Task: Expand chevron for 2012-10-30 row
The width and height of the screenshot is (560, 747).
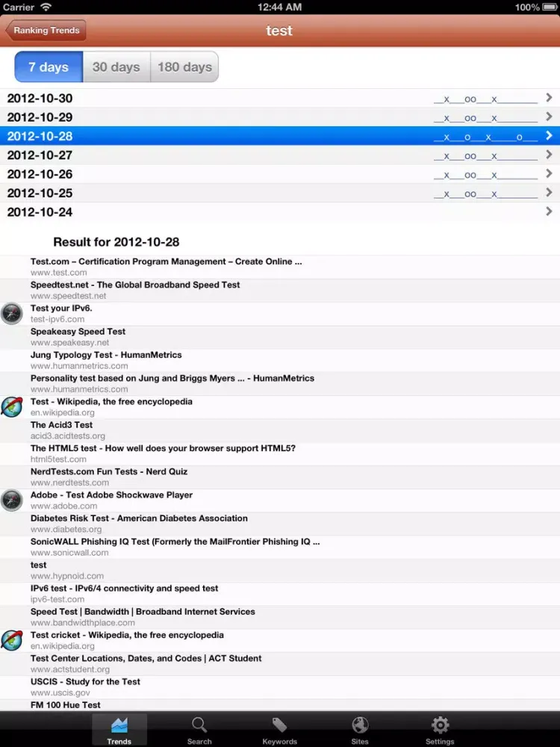Action: tap(549, 98)
